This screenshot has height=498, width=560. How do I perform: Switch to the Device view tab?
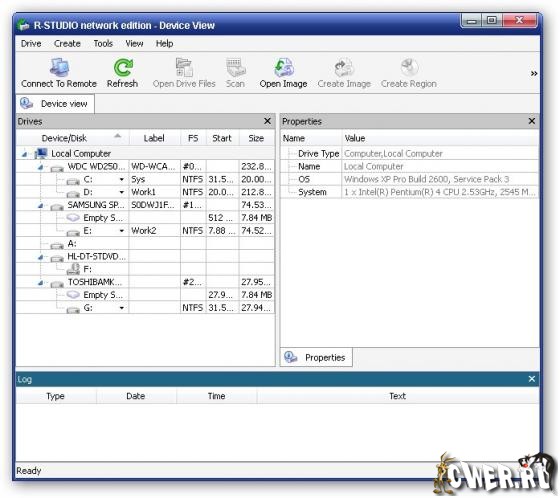pyautogui.click(x=56, y=104)
